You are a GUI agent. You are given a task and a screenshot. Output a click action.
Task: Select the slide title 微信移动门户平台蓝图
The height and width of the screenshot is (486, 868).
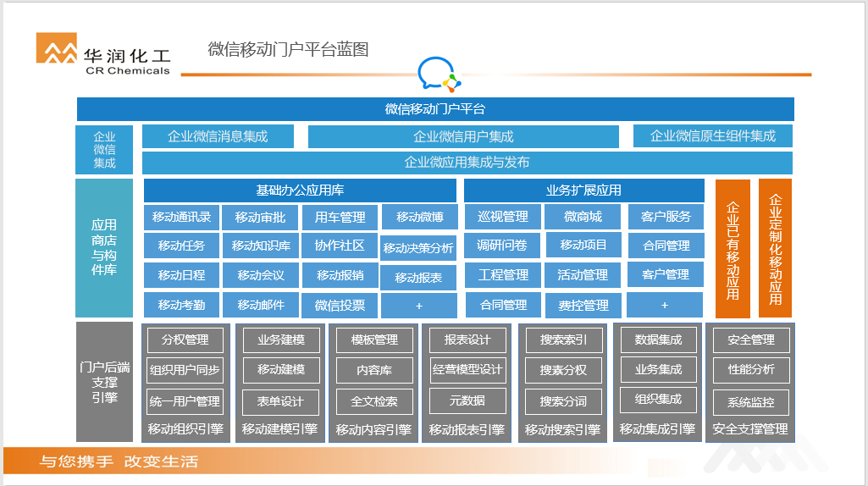click(288, 49)
